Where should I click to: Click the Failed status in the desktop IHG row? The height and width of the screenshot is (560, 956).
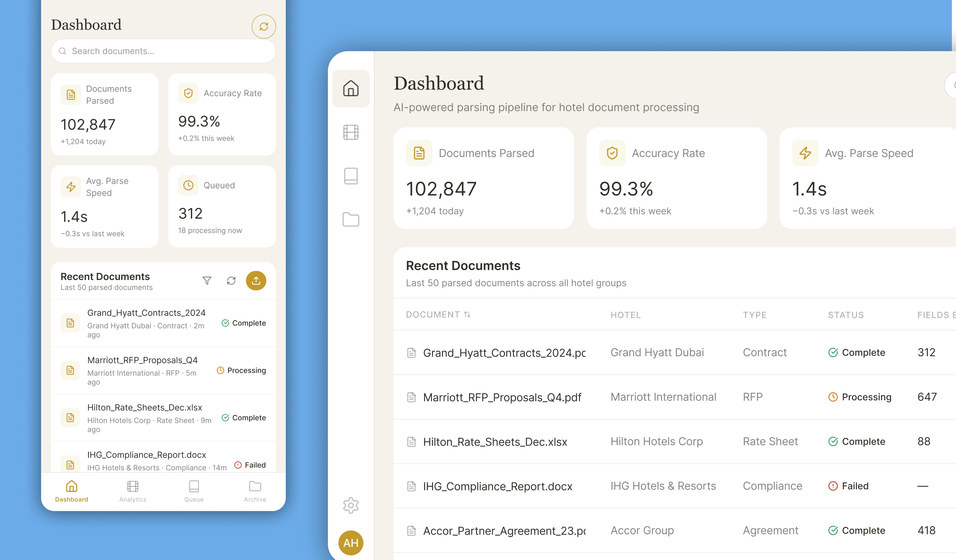point(848,486)
